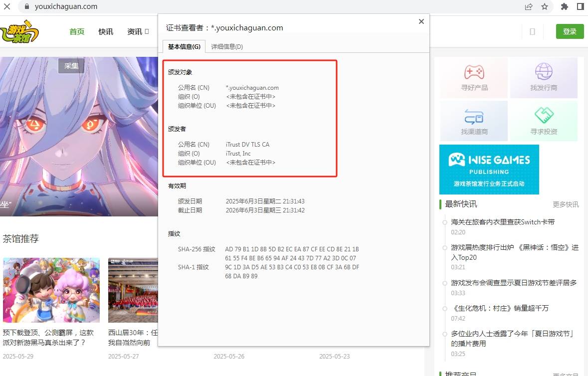
Task: Open article 预下载登顶、公测霸屏
Action: click(x=48, y=338)
